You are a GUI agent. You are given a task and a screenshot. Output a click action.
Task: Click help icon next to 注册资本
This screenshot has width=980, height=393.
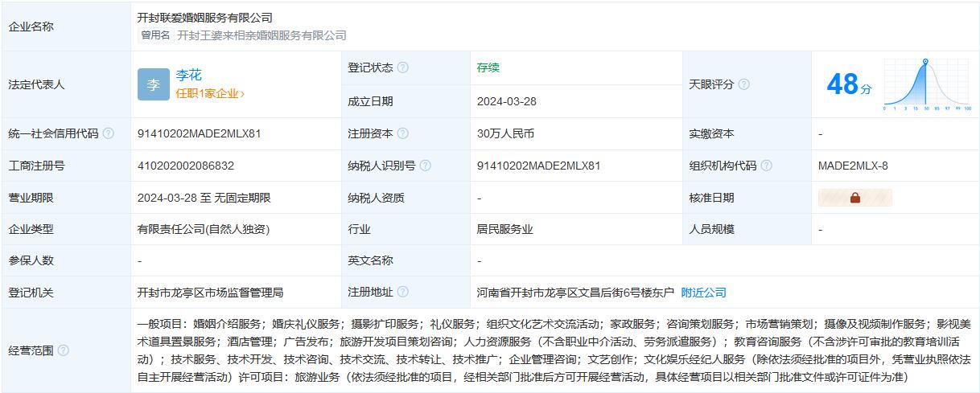pyautogui.click(x=403, y=133)
